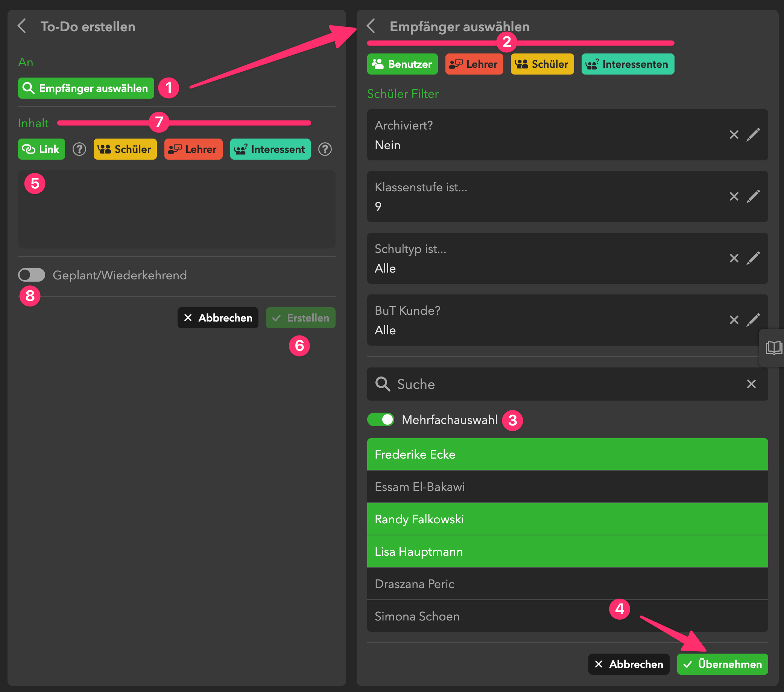Click help question mark next to Interessent
784x692 pixels.
pos(325,149)
